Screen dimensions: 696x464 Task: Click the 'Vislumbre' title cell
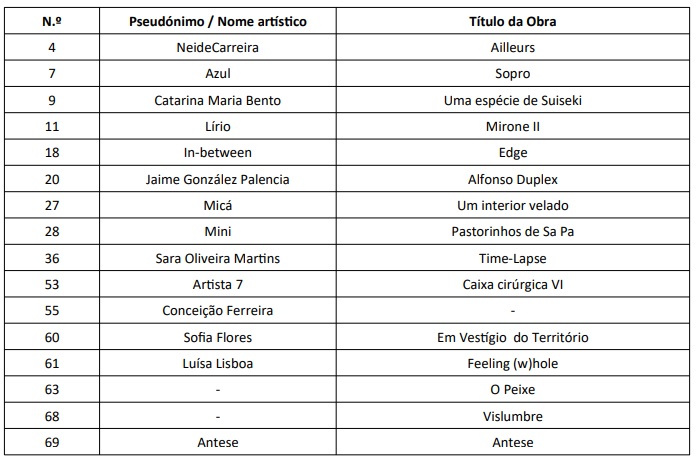click(512, 416)
